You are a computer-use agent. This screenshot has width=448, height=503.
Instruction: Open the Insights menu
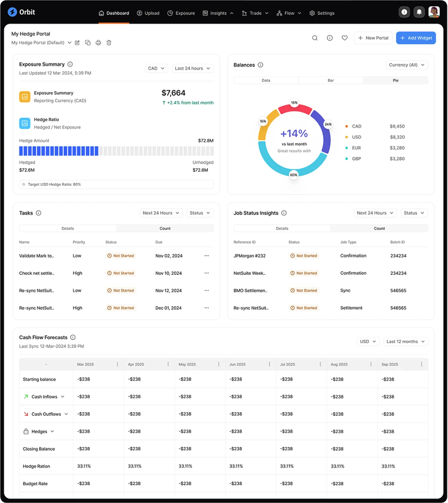pos(218,13)
